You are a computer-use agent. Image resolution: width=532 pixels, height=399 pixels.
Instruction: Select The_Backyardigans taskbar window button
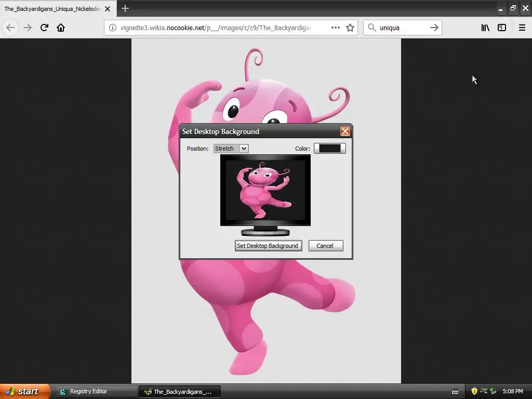coord(180,392)
